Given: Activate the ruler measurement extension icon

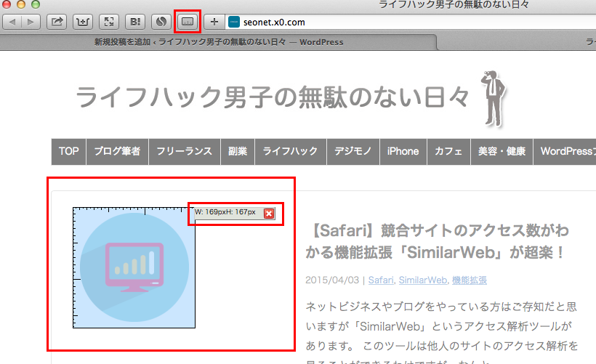Looking at the screenshot, I should point(188,22).
